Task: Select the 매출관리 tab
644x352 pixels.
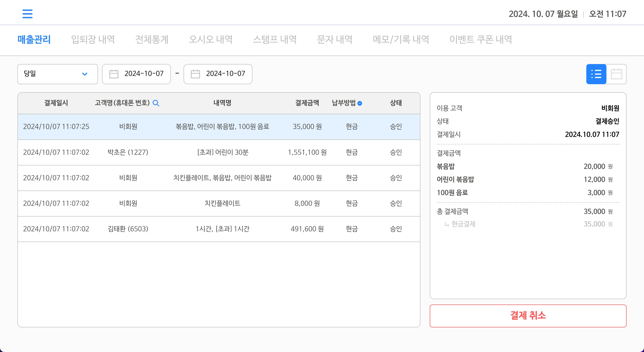Action: (34, 40)
